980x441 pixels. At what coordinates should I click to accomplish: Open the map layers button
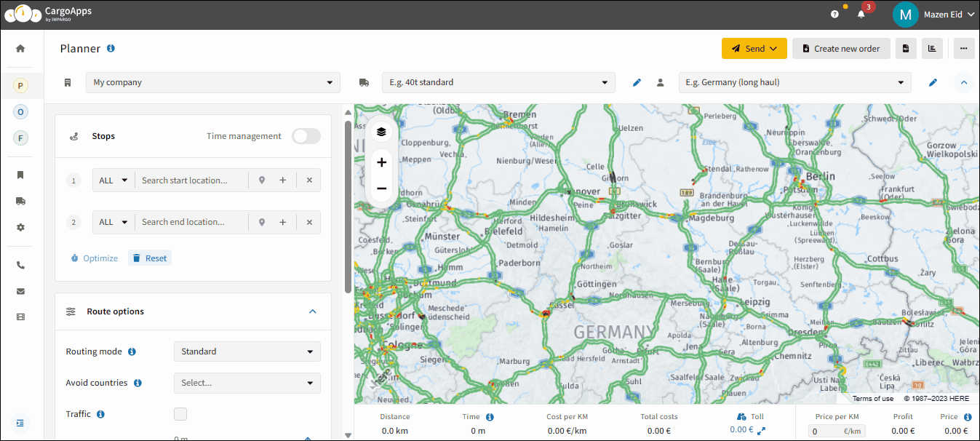tap(381, 132)
